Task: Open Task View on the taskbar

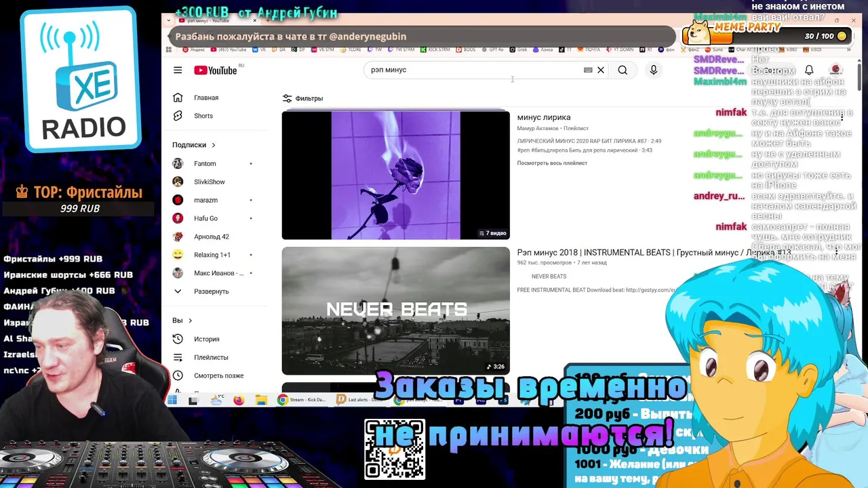Action: pos(194,400)
